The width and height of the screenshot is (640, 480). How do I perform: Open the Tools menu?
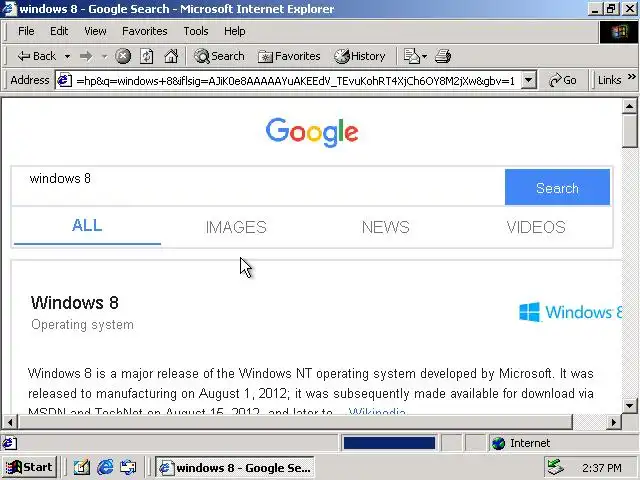click(196, 31)
